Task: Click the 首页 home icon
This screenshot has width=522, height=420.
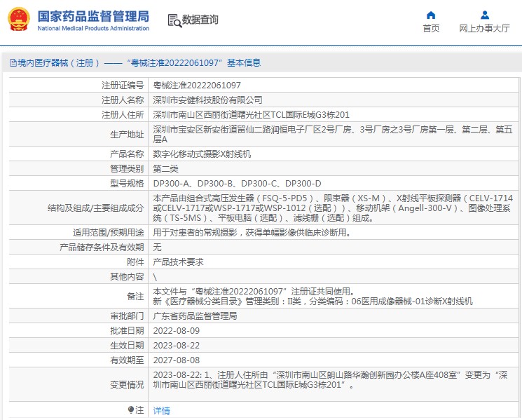Action: click(x=431, y=15)
